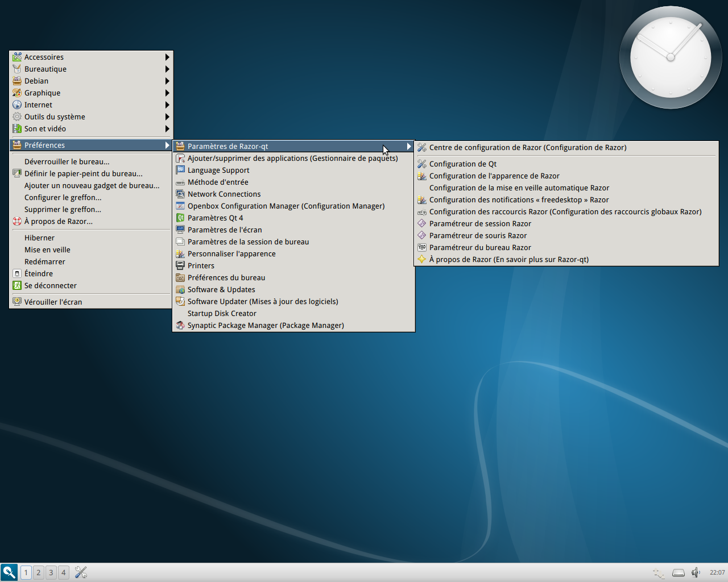The image size is (728, 582).
Task: Expand the Accessoires submenu arrow
Action: click(x=167, y=57)
